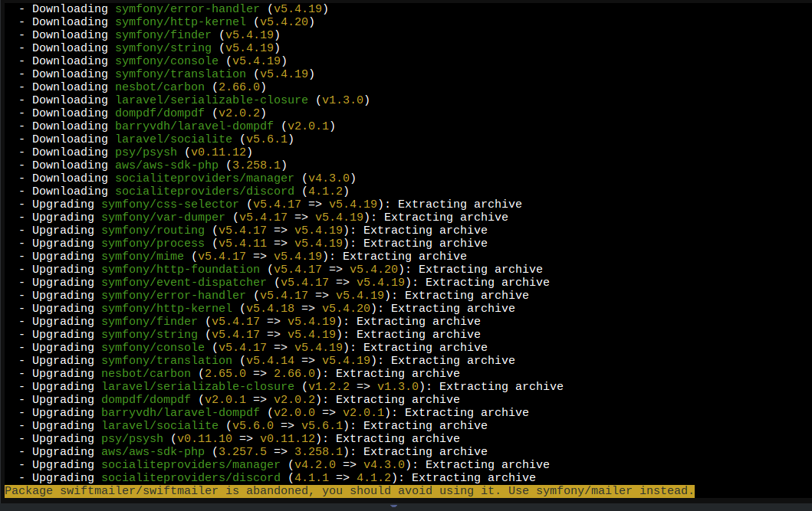Click 'symfony/mailer' in the yellow warning
This screenshot has height=511, width=812.
[x=584, y=491]
